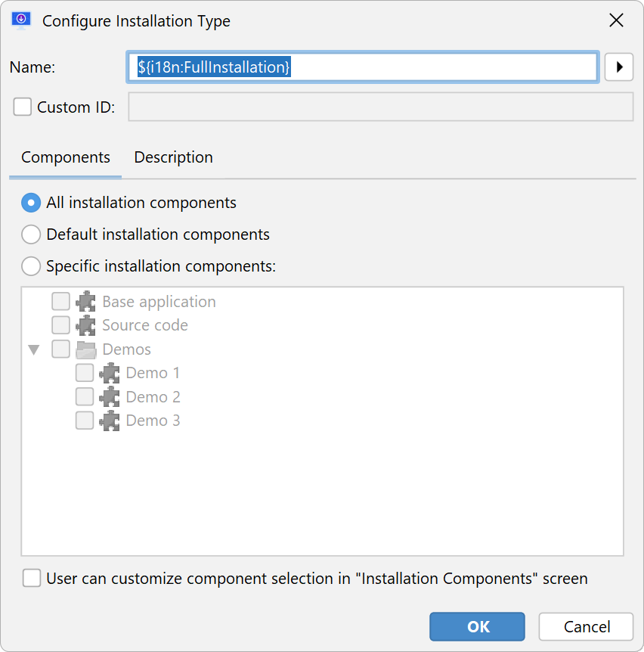
Task: Collapse the Demos tree node
Action: 34,349
